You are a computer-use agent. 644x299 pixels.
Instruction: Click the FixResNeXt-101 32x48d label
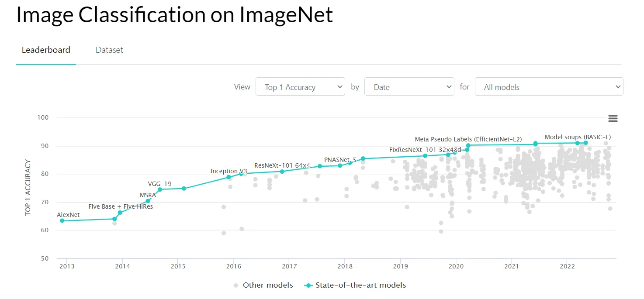point(425,150)
